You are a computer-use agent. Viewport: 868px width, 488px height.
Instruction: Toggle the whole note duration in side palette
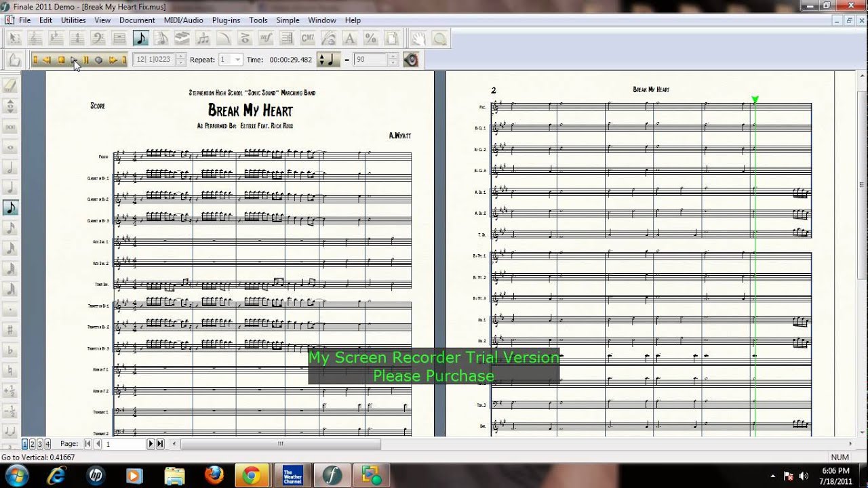pos(10,146)
